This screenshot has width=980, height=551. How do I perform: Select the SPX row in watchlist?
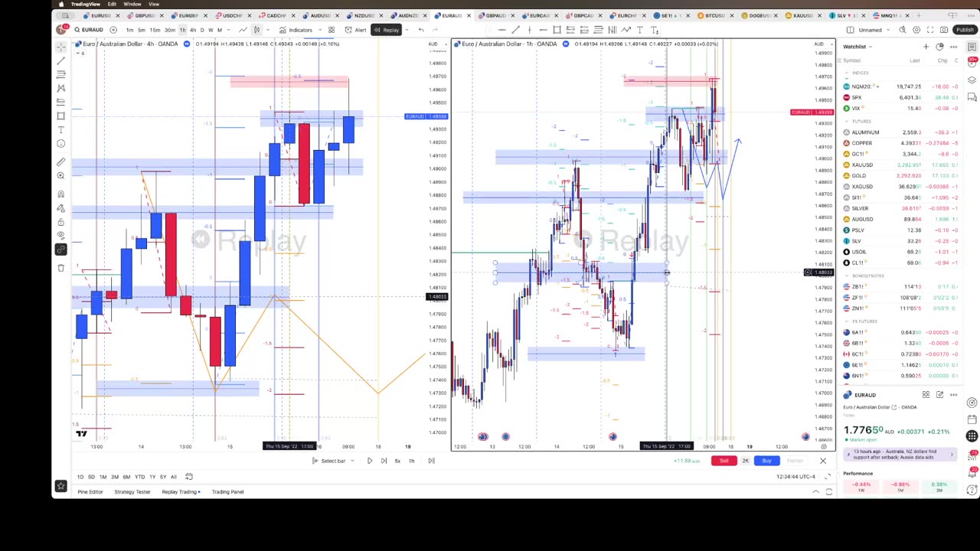click(900, 97)
